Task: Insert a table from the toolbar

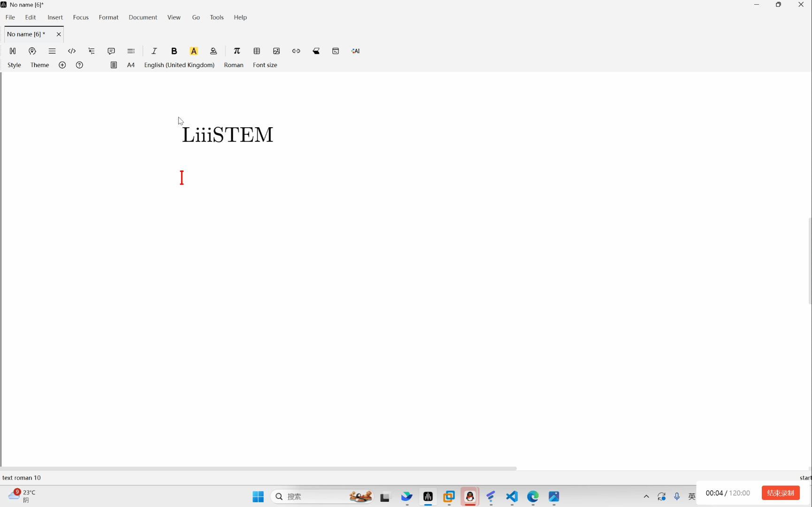Action: tap(257, 51)
